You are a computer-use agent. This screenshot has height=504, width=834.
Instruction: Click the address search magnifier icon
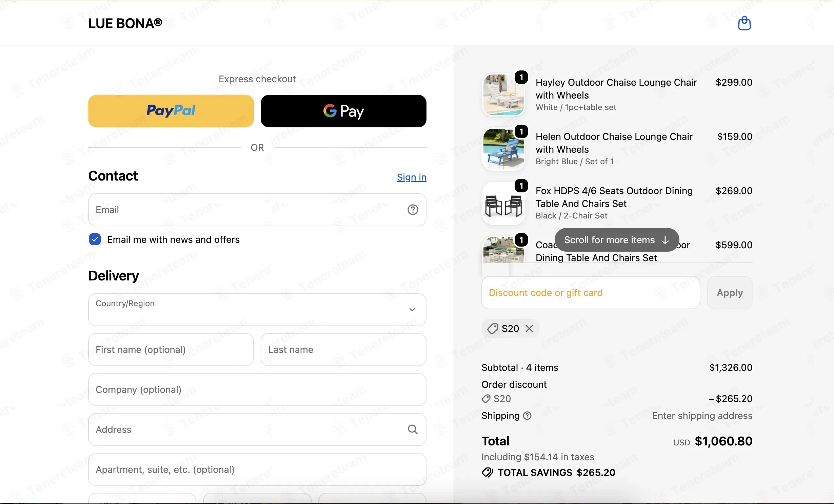coord(413,429)
